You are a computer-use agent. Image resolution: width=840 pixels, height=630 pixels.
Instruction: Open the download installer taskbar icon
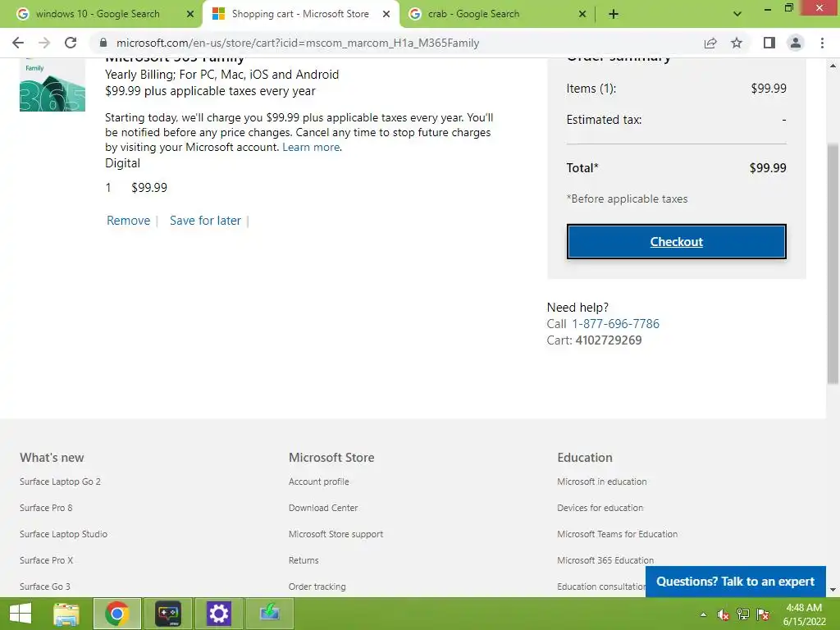coord(269,614)
